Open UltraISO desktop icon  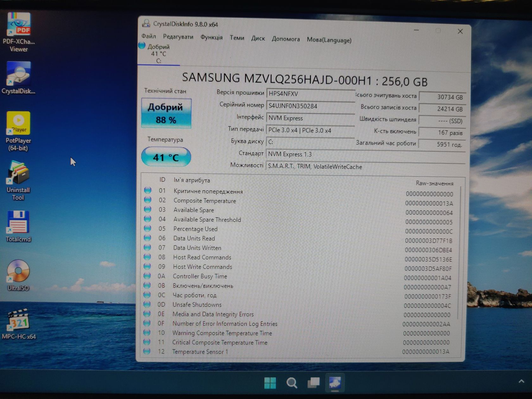coord(18,275)
